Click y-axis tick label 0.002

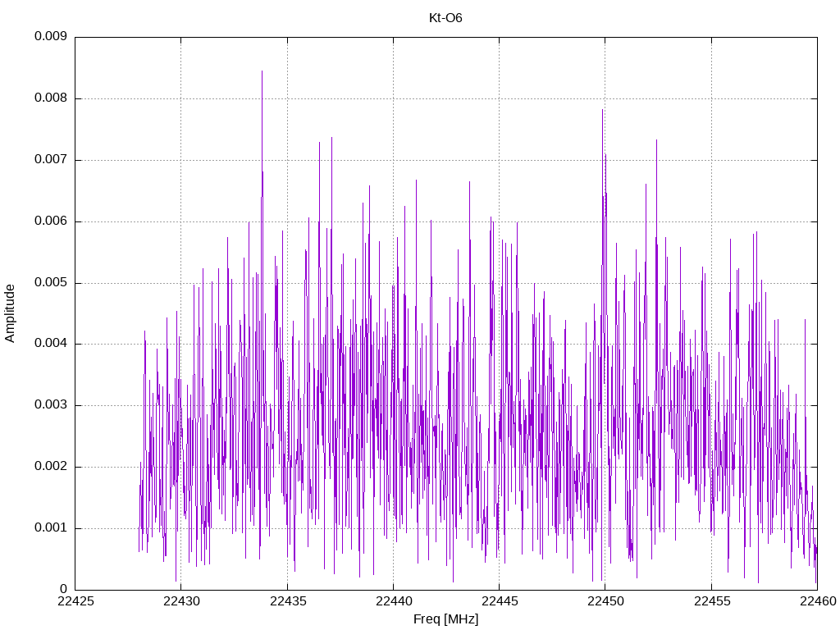coord(51,467)
